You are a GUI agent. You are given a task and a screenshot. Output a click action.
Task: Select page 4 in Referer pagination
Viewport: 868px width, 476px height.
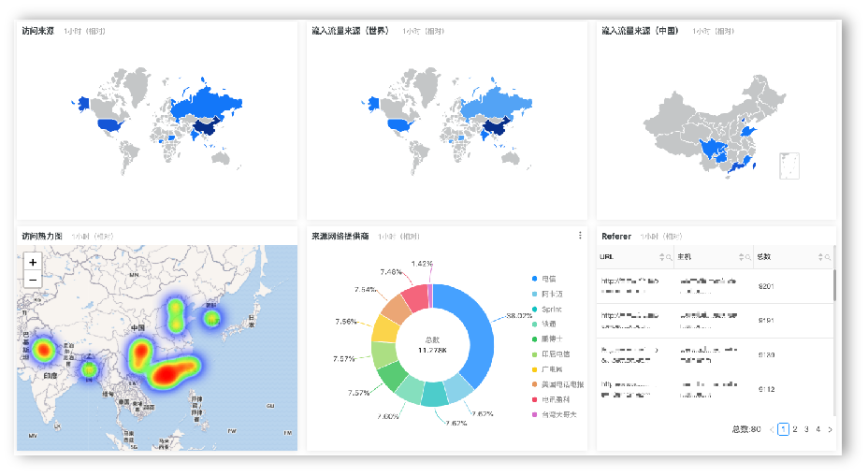click(817, 429)
